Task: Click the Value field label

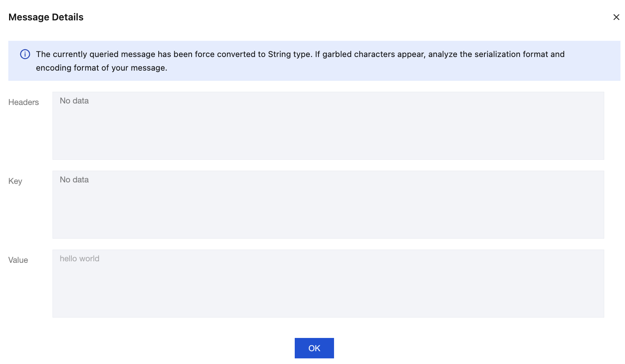Action: tap(18, 260)
